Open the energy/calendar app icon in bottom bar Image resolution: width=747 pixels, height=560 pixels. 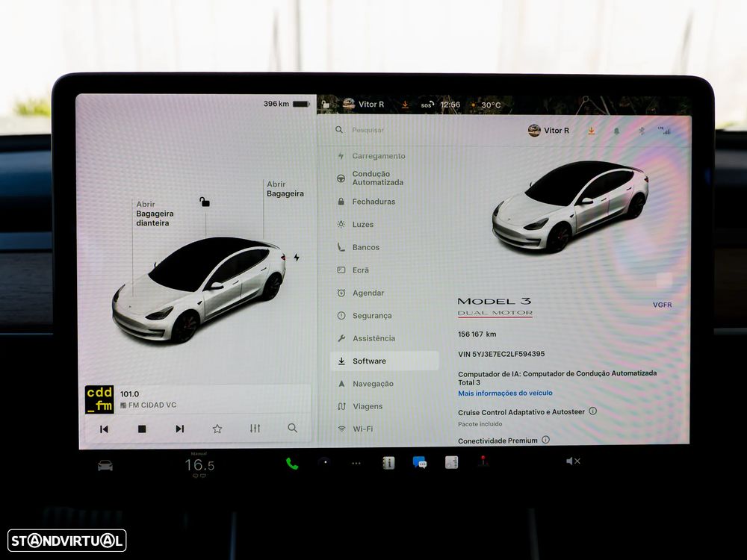point(452,462)
